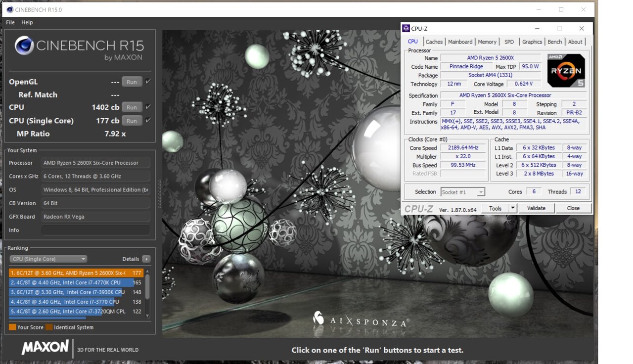
Task: Click the Tools button in CPU-Z
Action: (496, 208)
